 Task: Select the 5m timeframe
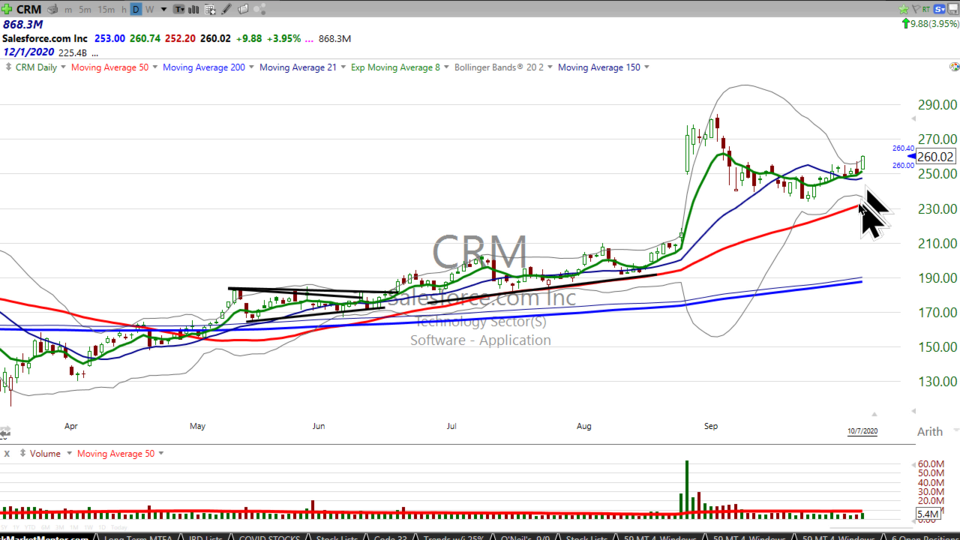point(85,10)
